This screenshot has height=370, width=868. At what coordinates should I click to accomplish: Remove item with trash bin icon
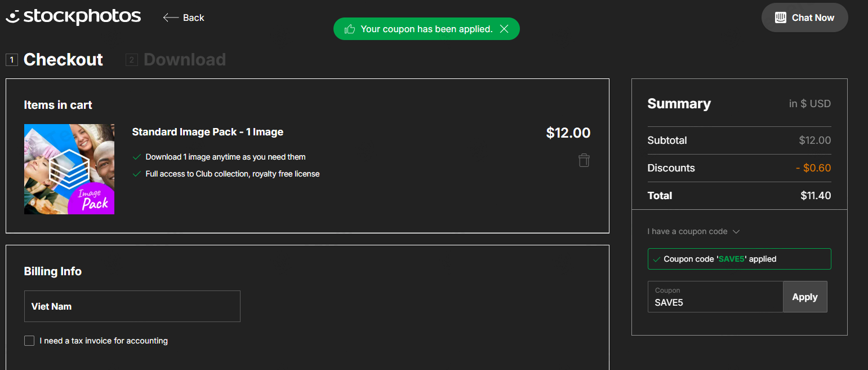tap(584, 160)
